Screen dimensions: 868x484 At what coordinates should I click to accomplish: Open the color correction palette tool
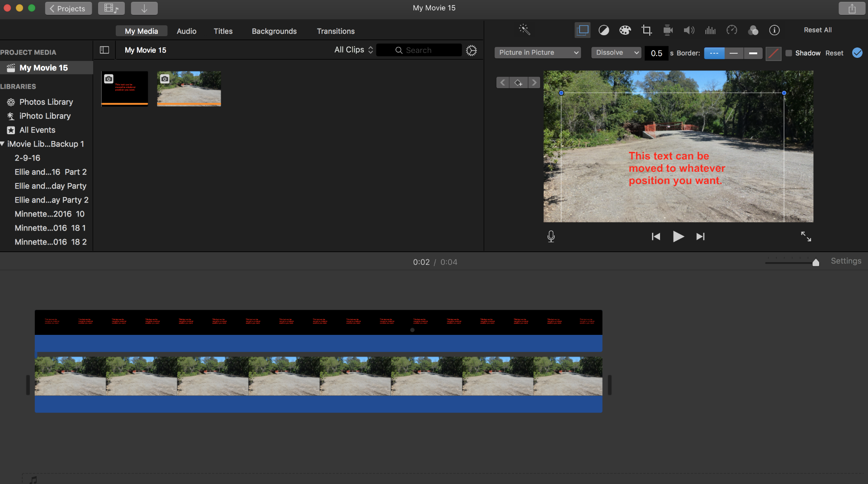(625, 30)
